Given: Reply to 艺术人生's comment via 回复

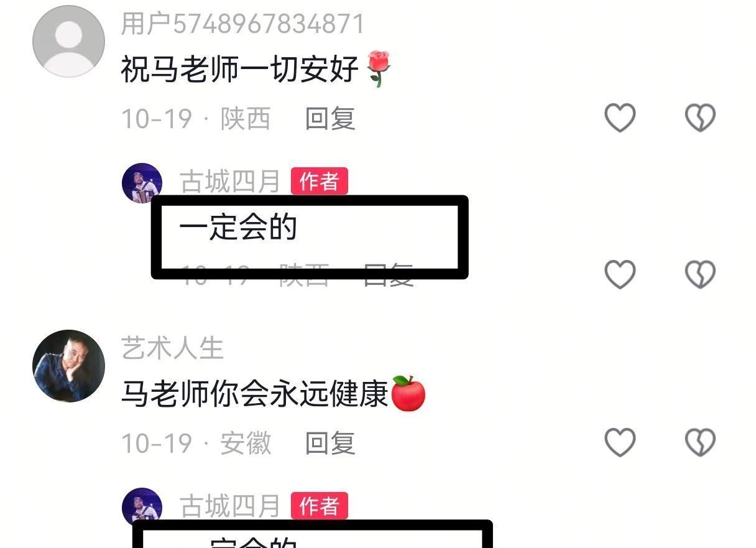Looking at the screenshot, I should [x=330, y=443].
